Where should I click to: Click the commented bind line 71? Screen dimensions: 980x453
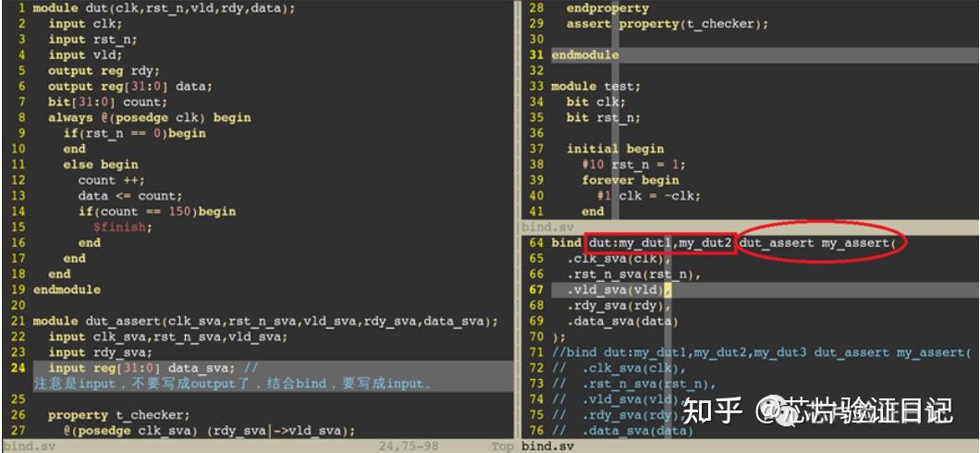[761, 352]
